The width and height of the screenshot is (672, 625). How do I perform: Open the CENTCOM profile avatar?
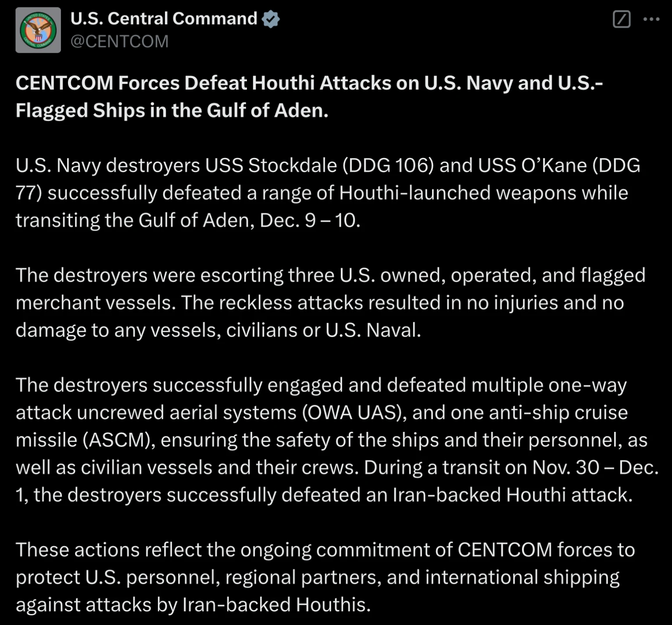click(38, 30)
